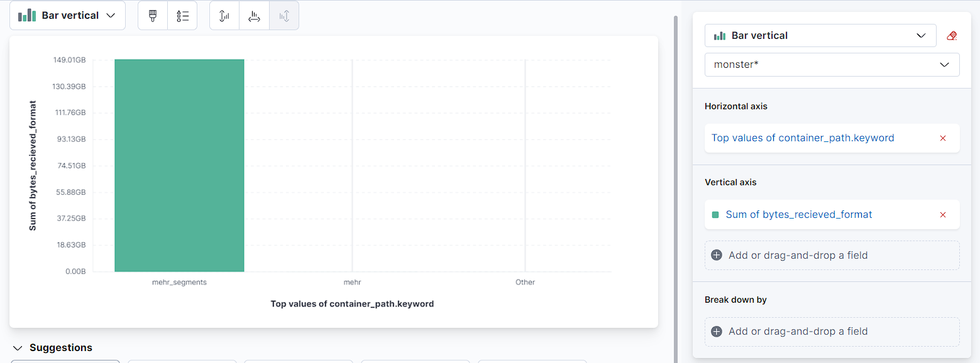This screenshot has width=980, height=363.
Task: Open the legend settings icon
Action: [x=182, y=16]
